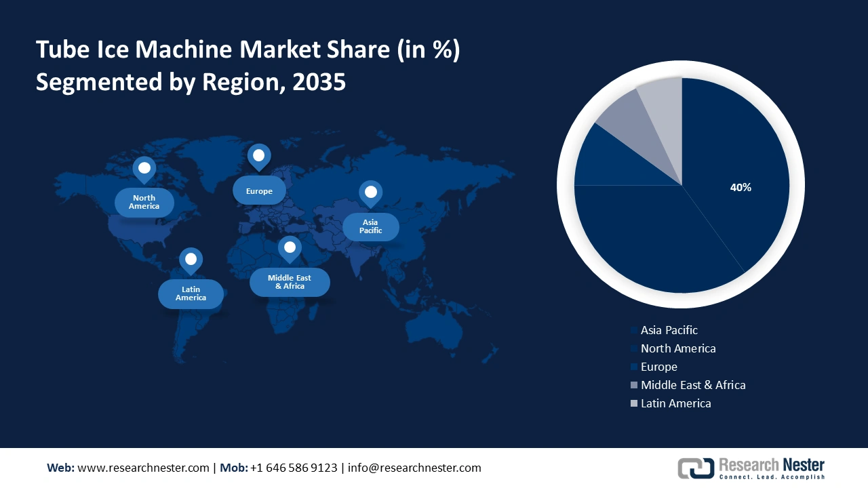Click the Europe legend text
The image size is (868, 488).
click(659, 367)
